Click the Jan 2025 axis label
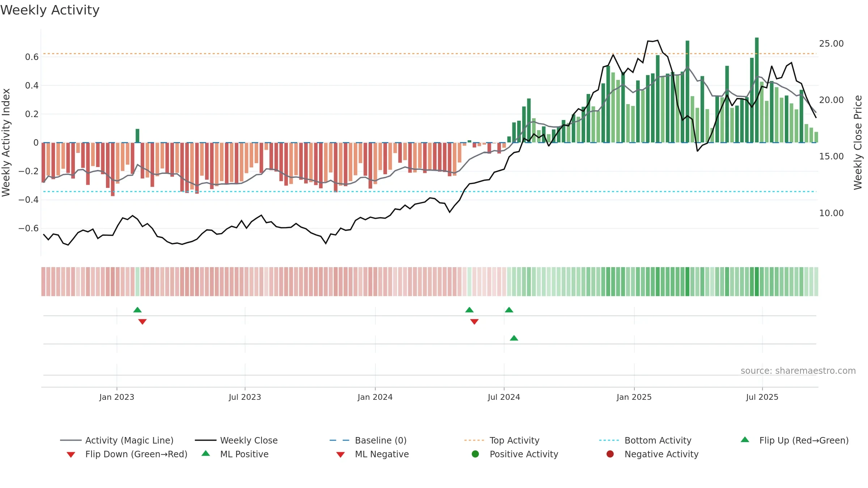The width and height of the screenshot is (868, 488). pyautogui.click(x=634, y=397)
